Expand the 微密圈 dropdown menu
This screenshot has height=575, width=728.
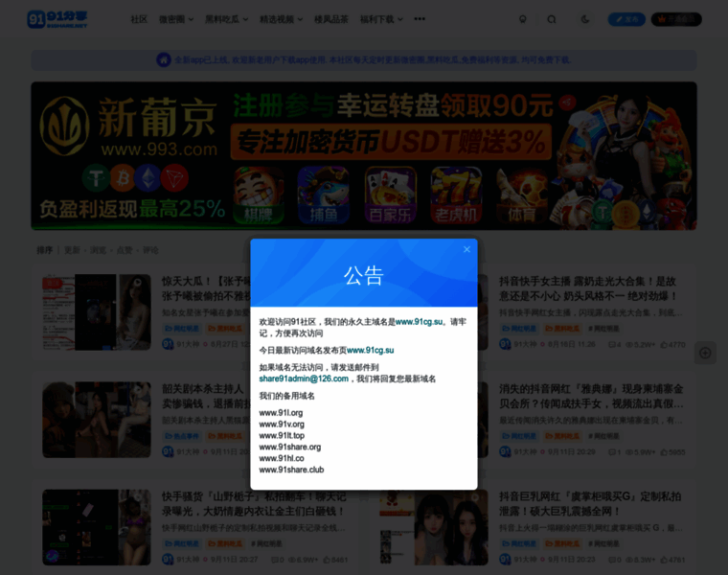(x=176, y=19)
